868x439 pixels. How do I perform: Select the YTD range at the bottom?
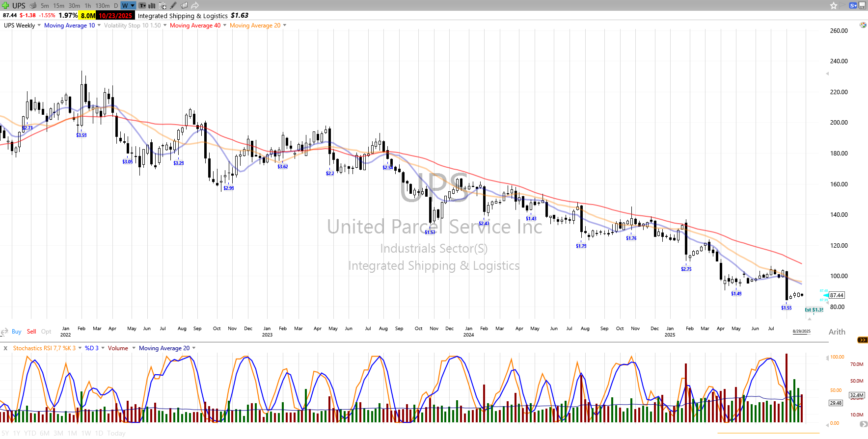pos(30,433)
